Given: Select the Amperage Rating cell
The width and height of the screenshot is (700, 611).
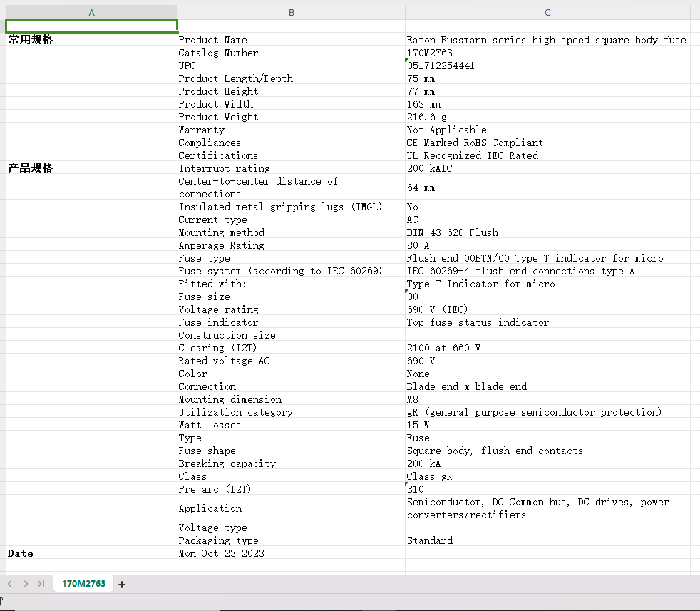Looking at the screenshot, I should [291, 245].
